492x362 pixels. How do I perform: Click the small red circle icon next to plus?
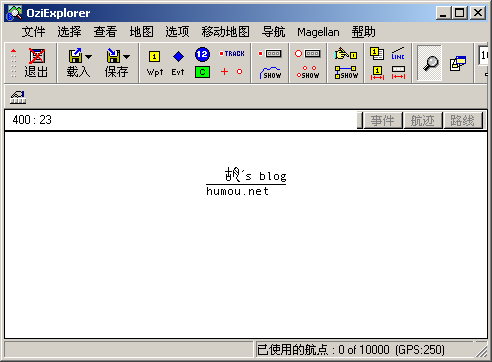pos(239,71)
